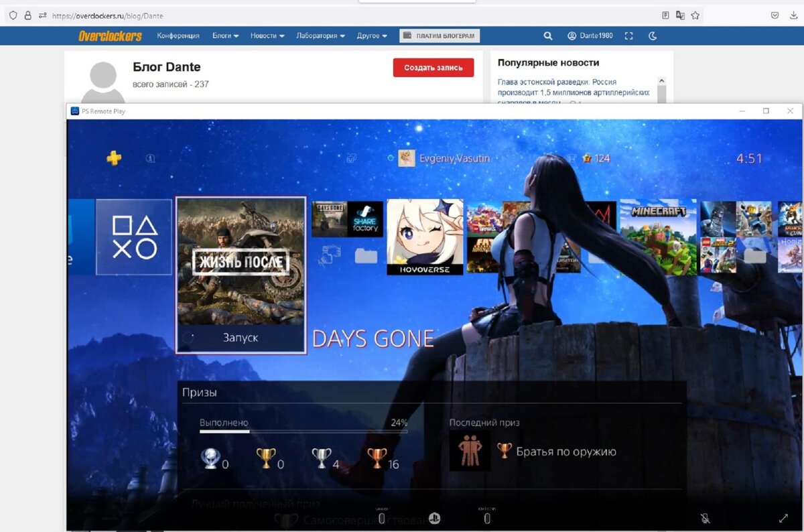Image resolution: width=804 pixels, height=532 pixels.
Task: Toggle the dark mode moon icon
Action: (653, 36)
